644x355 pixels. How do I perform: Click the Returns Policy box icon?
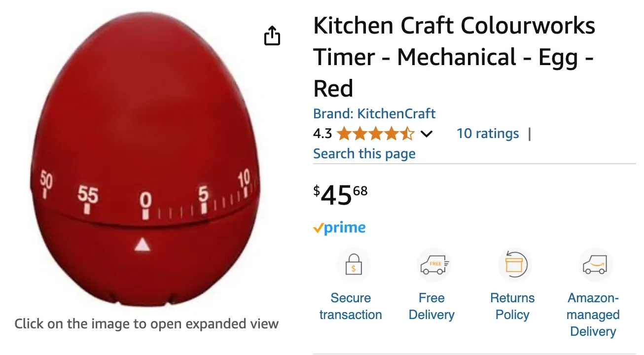(514, 265)
